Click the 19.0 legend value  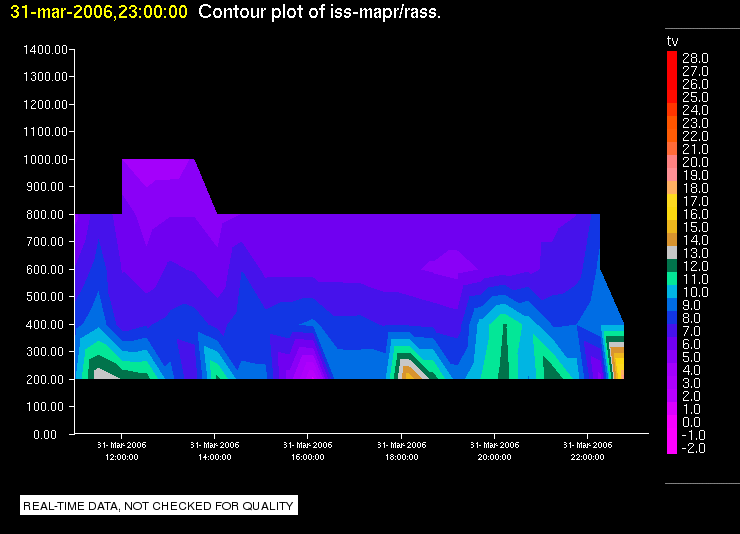pyautogui.click(x=695, y=175)
